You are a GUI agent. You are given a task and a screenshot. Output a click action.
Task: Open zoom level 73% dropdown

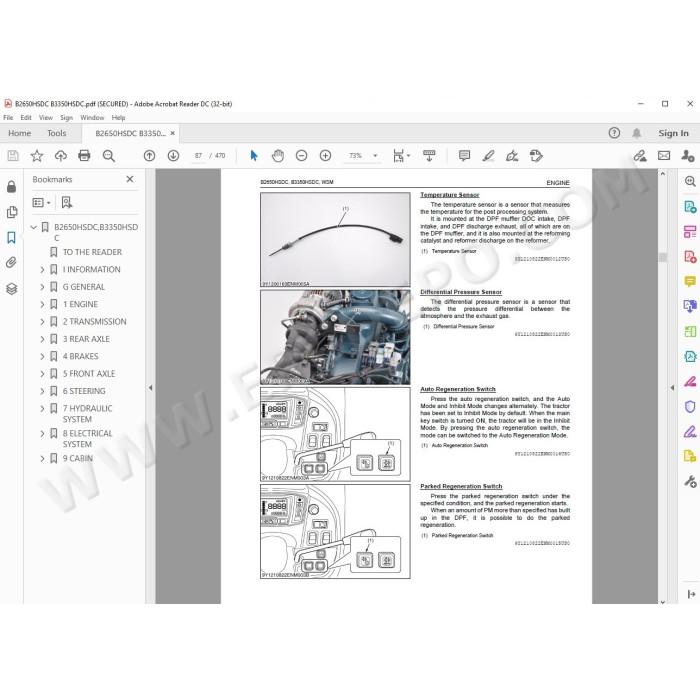coord(375,155)
